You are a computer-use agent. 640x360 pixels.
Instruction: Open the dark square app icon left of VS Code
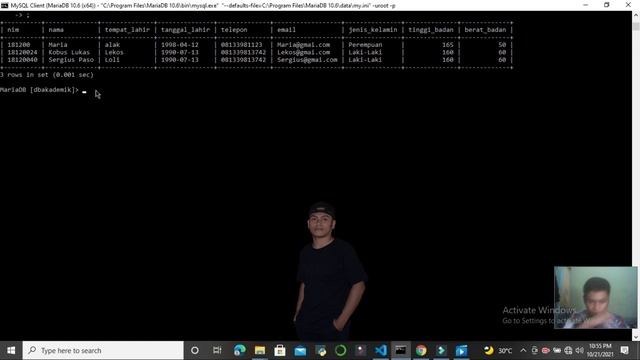[x=360, y=350]
